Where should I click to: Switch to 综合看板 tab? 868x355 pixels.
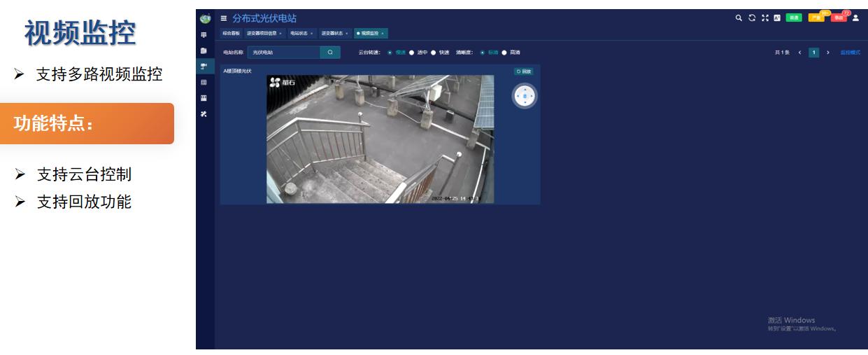231,34
